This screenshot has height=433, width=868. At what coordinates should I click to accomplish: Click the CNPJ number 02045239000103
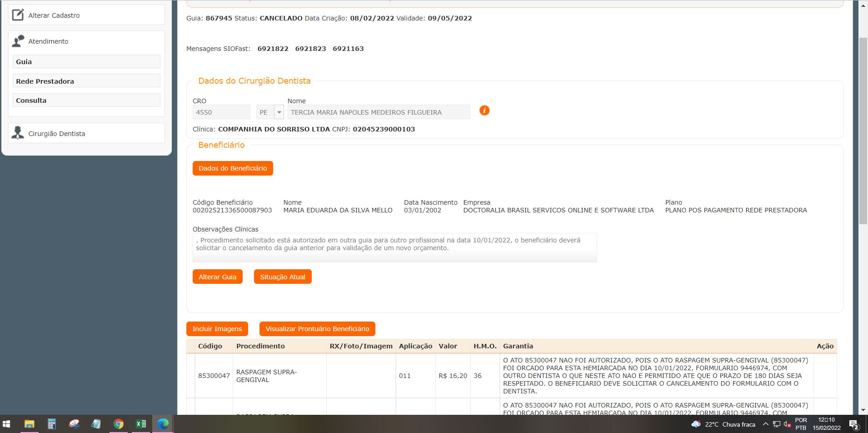coord(384,129)
